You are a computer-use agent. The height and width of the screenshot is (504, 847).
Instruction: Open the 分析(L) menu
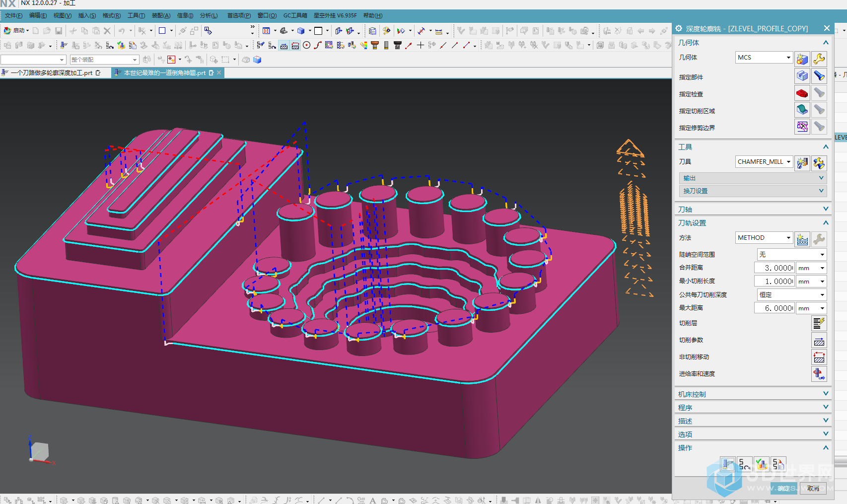coord(209,15)
